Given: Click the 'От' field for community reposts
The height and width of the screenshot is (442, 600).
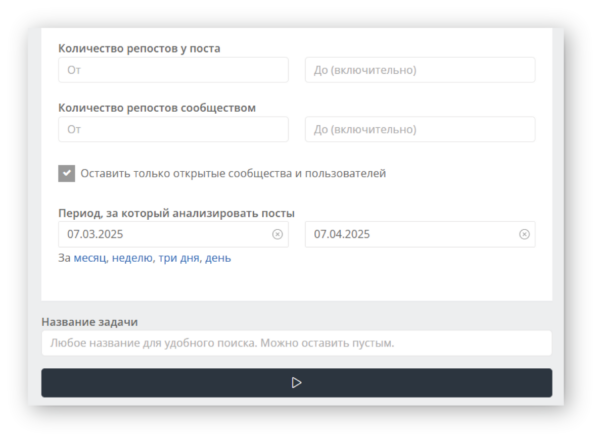Looking at the screenshot, I should 173,129.
